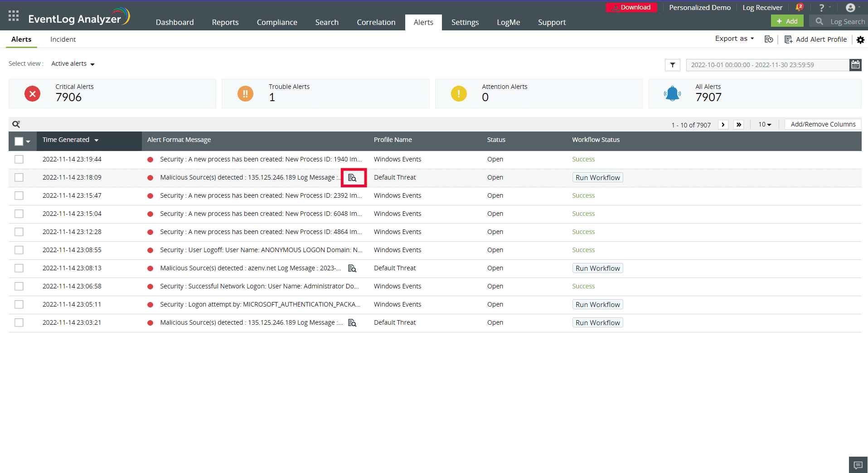Screen dimensions: 868x473
Task: Open the Compliance tab
Action: 277,22
